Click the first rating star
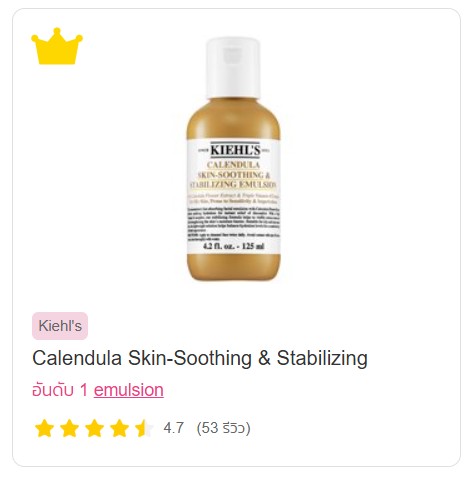Image resolution: width=468 pixels, height=485 pixels. (44, 428)
